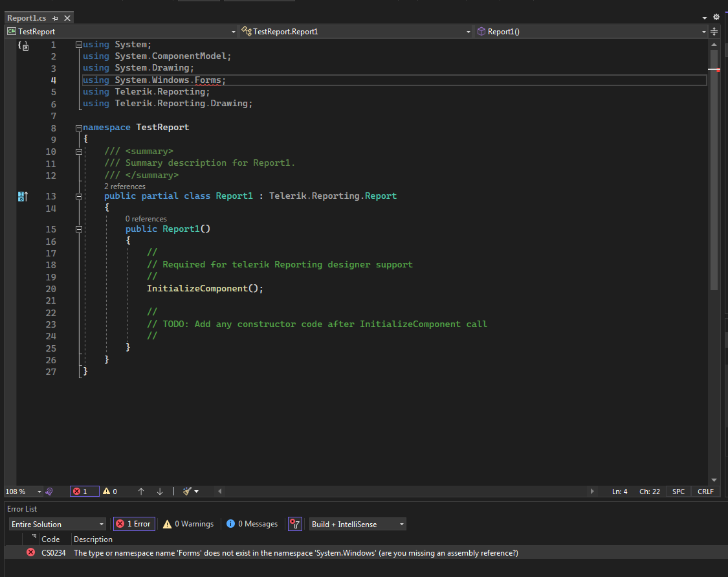Click the code cleanup broom icon
The width and height of the screenshot is (728, 577).
[x=188, y=492]
